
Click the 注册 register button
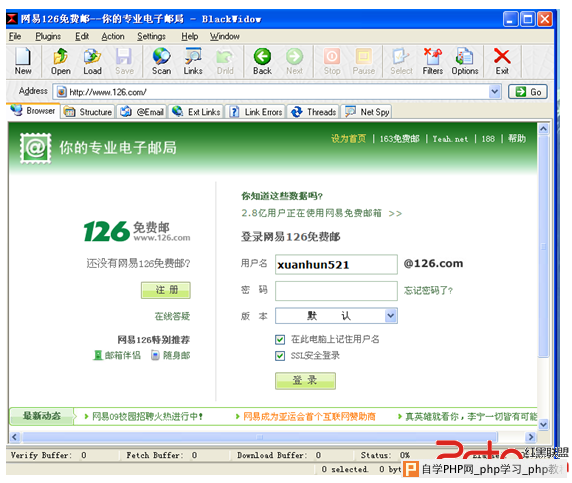(166, 290)
